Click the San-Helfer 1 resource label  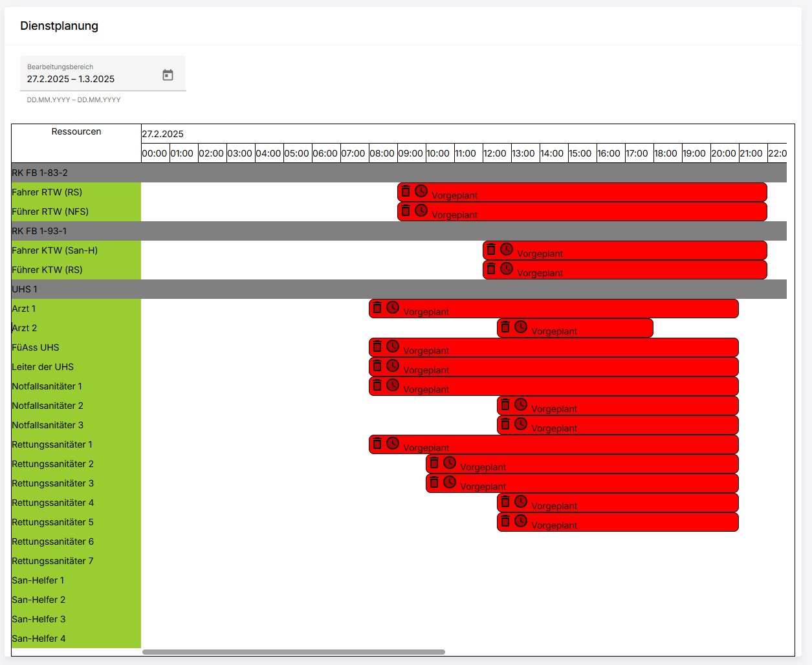tap(38, 580)
